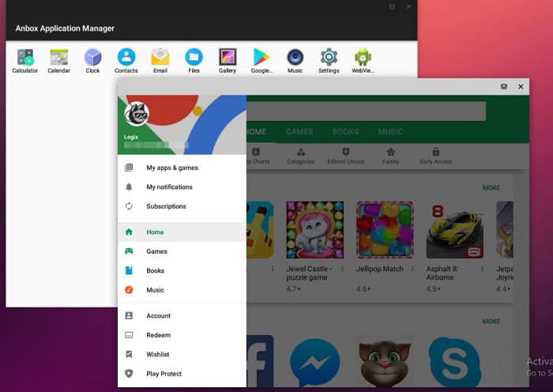Switch to GAMES tab in Play Store
Screen dimensions: 553x392
[299, 132]
